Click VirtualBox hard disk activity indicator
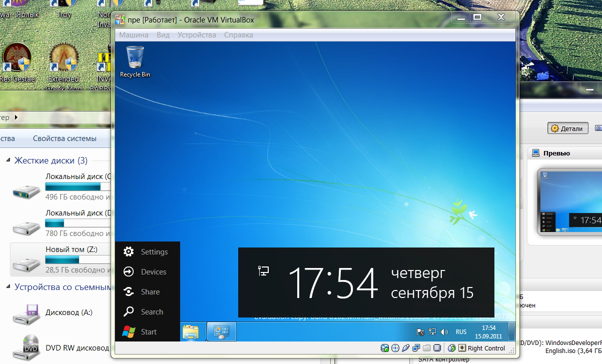This screenshot has height=364, width=602. [x=385, y=348]
